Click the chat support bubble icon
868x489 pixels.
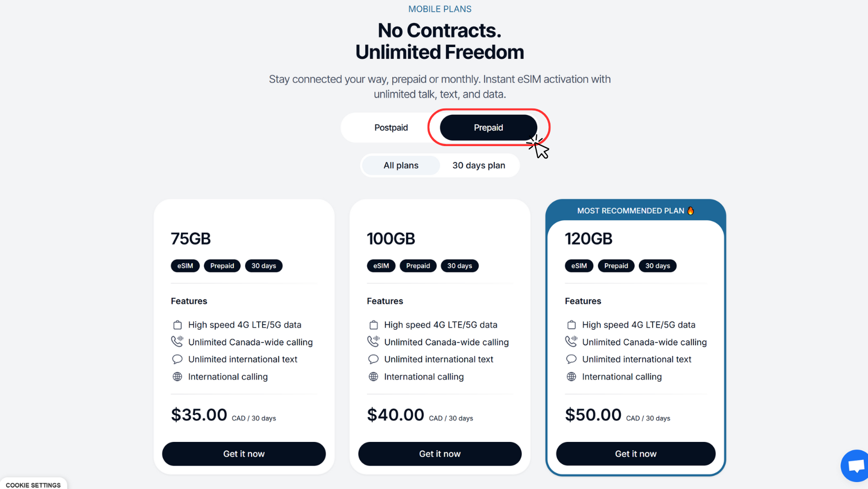855,466
